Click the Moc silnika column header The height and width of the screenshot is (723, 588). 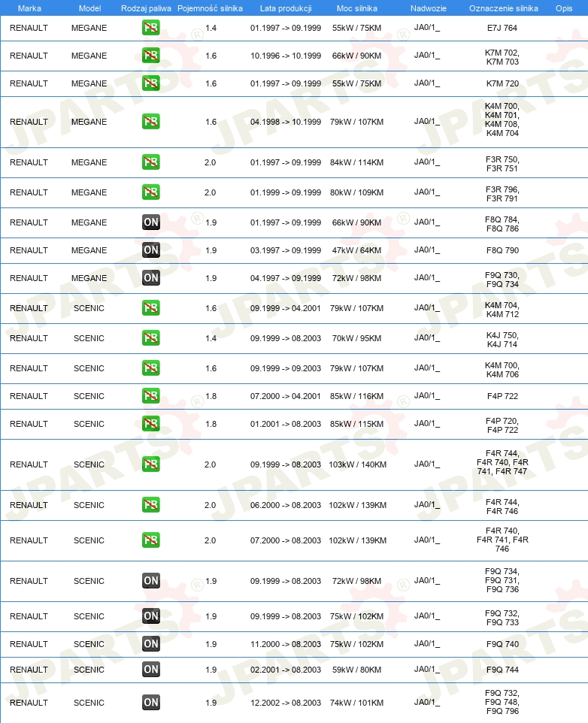357,8
